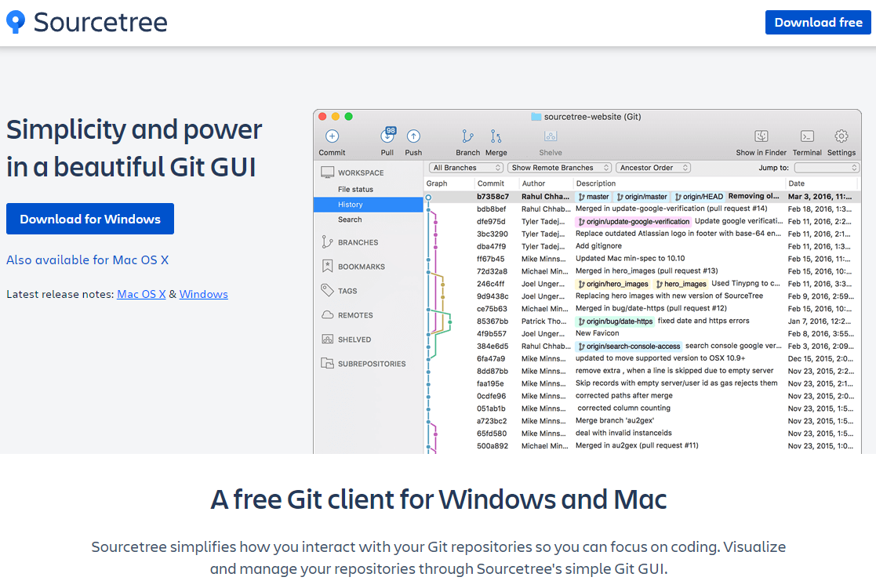
Task: Select deal with invalid instanceids commit
Action: [x=623, y=433]
